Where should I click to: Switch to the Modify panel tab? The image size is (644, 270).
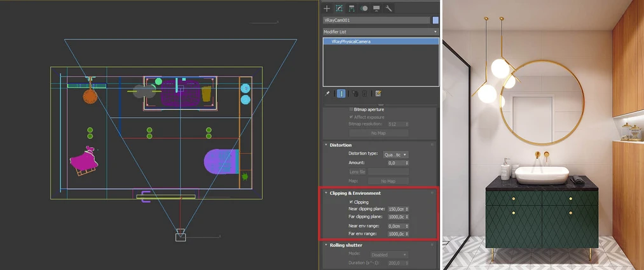tap(339, 8)
